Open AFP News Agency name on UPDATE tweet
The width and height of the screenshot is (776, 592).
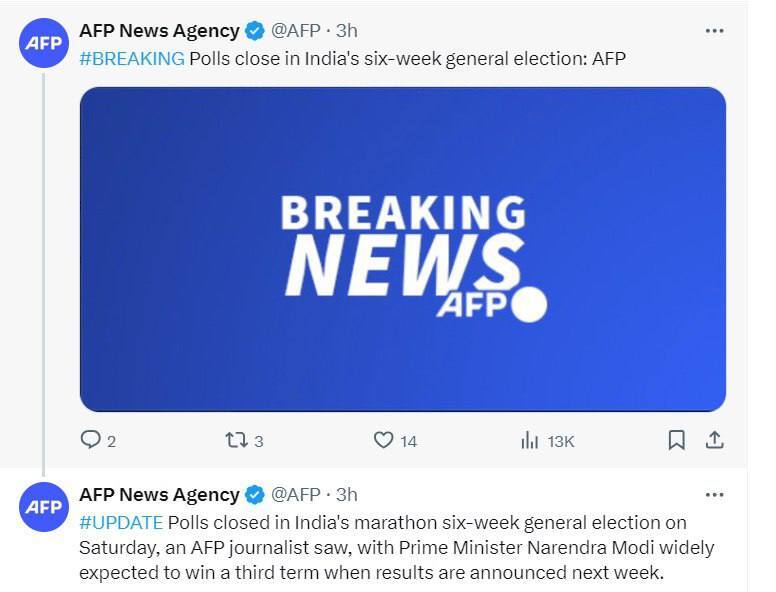[x=159, y=495]
